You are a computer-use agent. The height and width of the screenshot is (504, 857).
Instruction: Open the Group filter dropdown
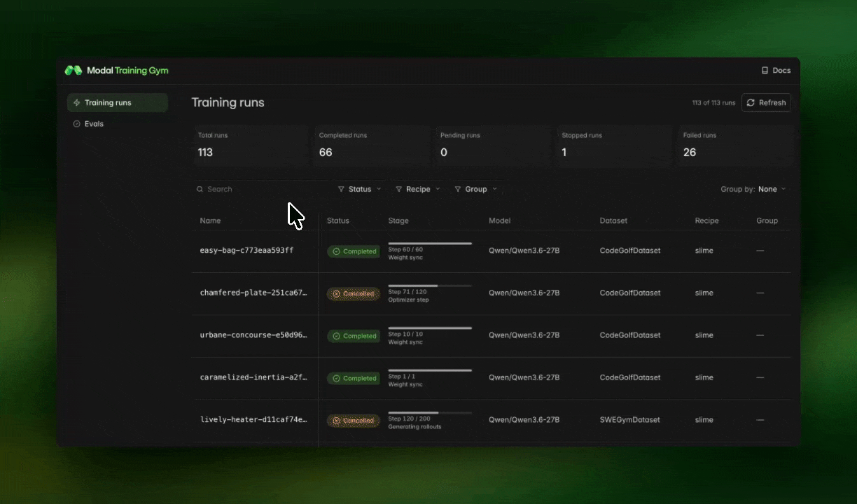coord(475,189)
